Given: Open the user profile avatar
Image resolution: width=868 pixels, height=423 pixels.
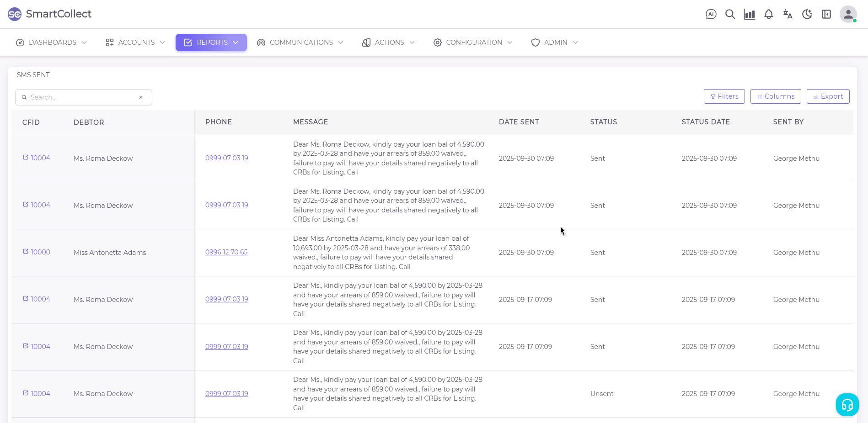Looking at the screenshot, I should click(848, 14).
